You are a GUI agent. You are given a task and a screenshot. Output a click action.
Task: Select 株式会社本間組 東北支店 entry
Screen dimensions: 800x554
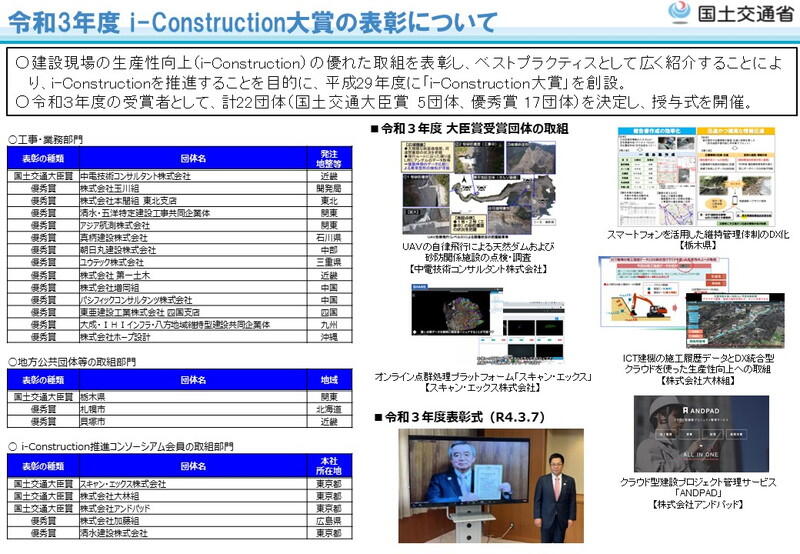[x=193, y=200]
